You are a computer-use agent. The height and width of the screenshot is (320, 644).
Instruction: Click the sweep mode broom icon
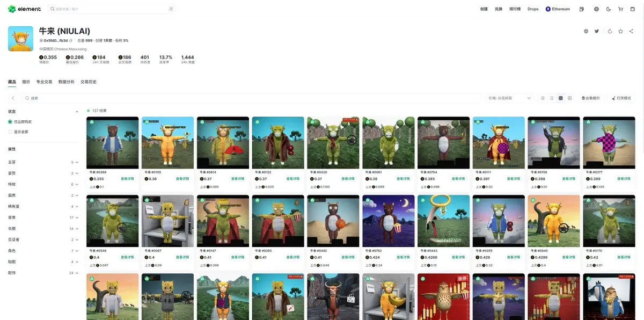[613, 98]
